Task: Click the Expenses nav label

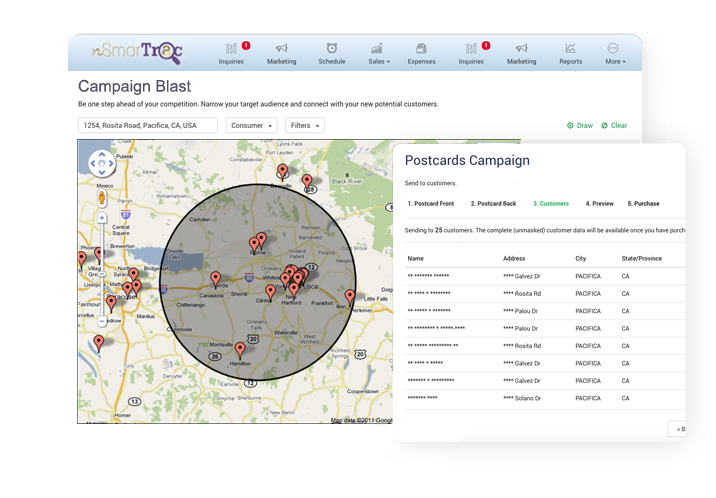Action: coord(421,62)
